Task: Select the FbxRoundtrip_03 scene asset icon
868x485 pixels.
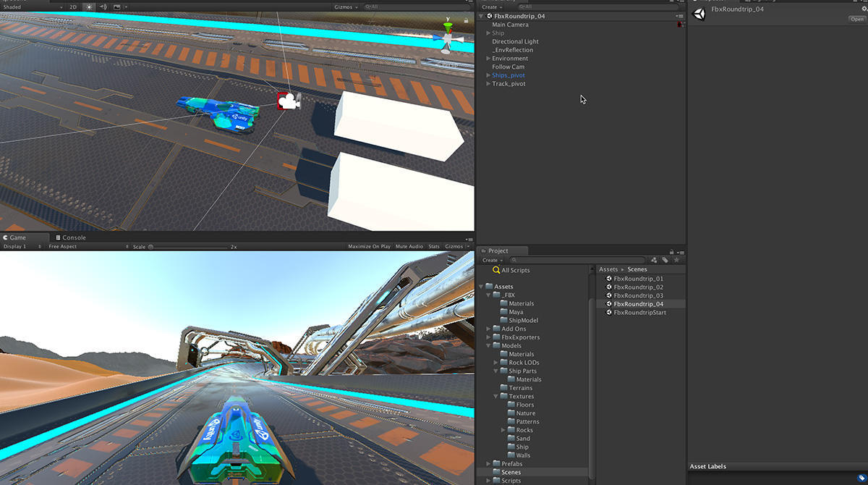Action: point(608,295)
